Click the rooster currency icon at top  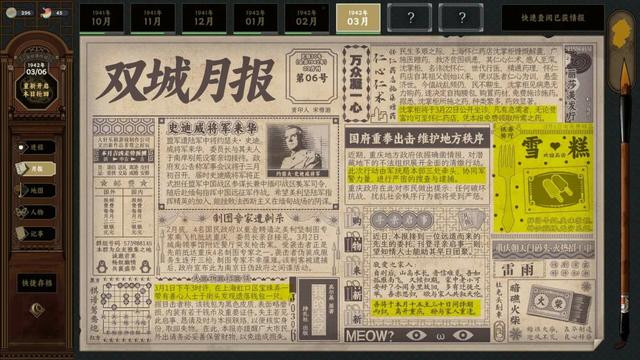[x=45, y=13]
